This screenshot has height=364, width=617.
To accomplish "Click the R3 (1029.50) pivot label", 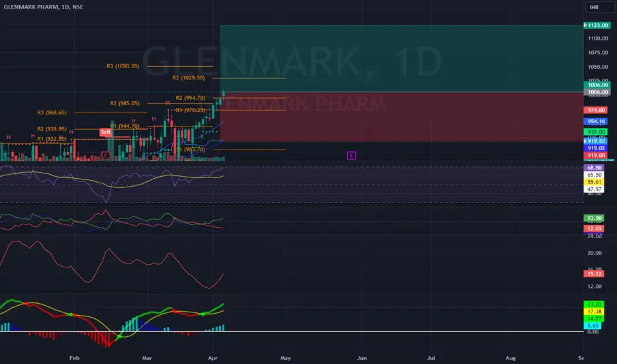I will point(189,77).
